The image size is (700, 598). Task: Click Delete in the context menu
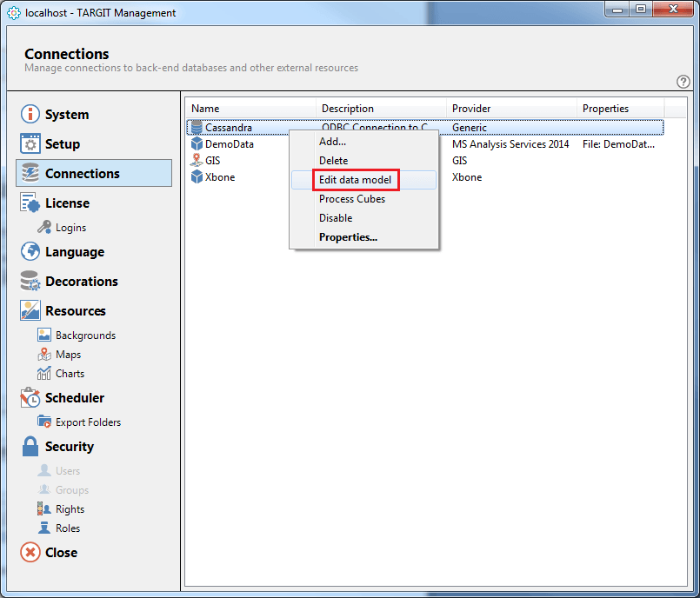click(x=333, y=161)
